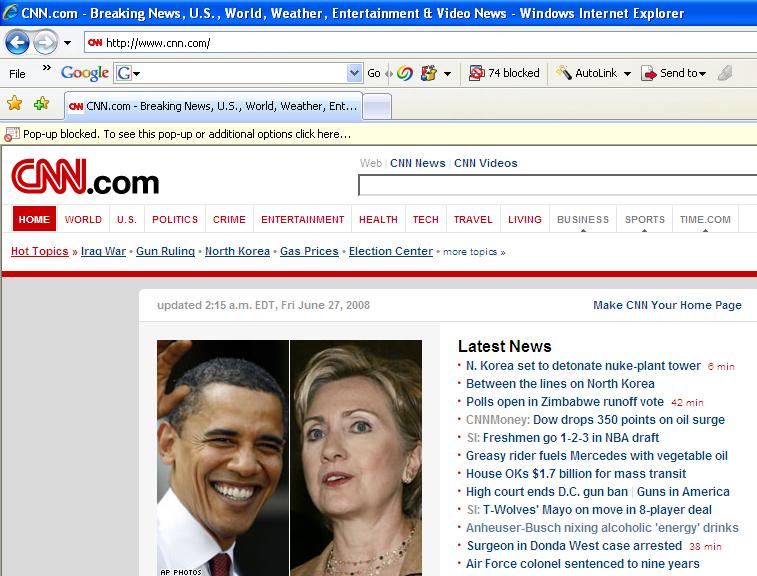
Task: Expand hidden menu items chevron next to File
Action: coord(46,70)
